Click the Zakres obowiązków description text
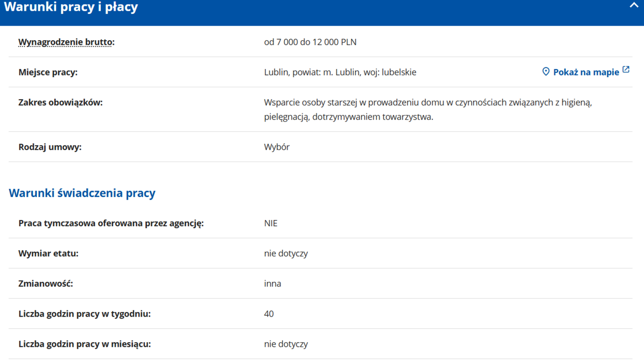The width and height of the screenshot is (644, 360). click(427, 109)
